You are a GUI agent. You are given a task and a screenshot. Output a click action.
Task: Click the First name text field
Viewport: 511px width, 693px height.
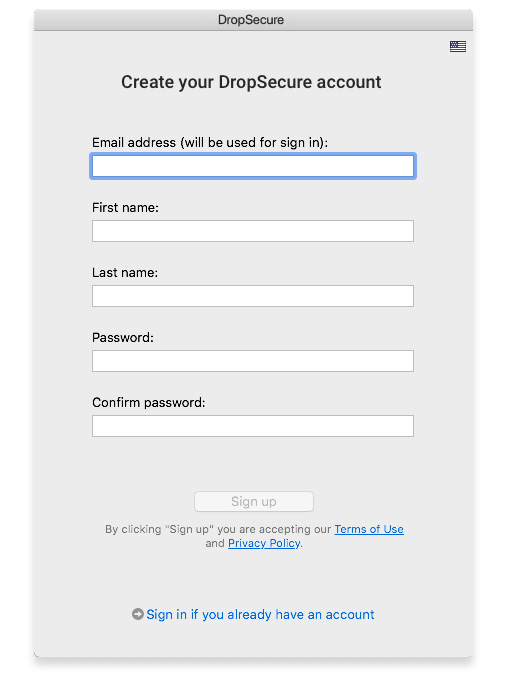253,231
